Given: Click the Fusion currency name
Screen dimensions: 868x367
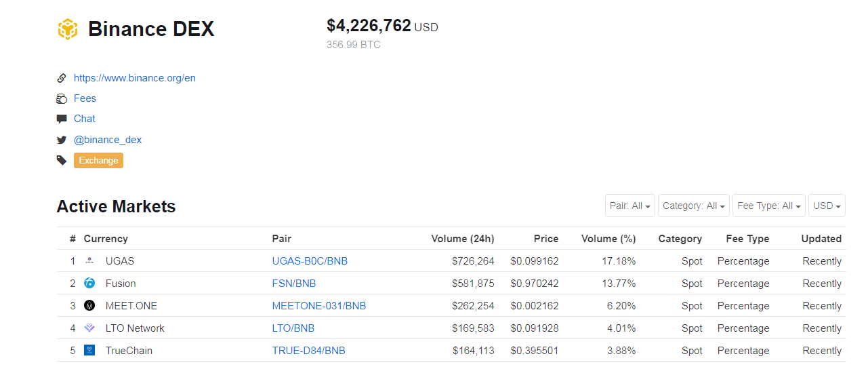Looking at the screenshot, I should [x=121, y=284].
